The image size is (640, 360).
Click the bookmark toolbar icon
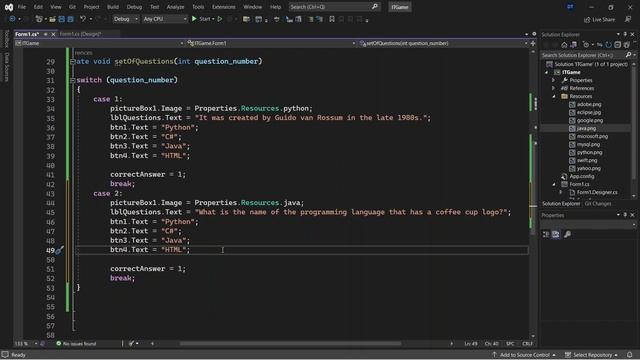(332, 19)
